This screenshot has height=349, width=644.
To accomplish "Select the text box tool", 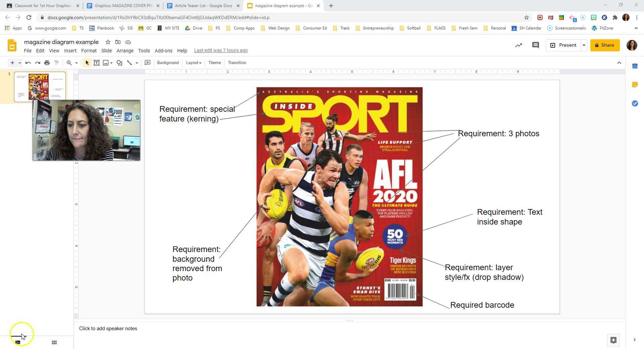I will [97, 63].
